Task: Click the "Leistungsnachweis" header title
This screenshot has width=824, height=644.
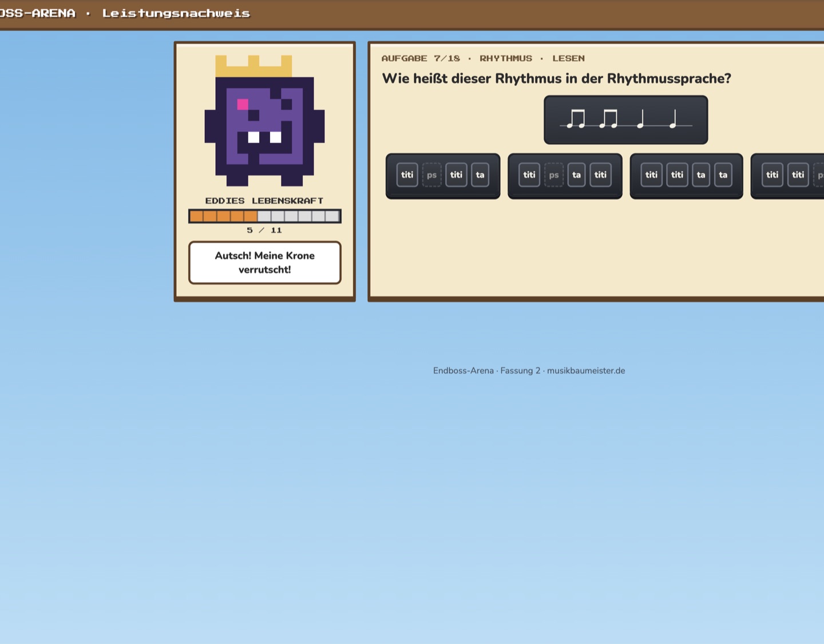Action: tap(176, 13)
